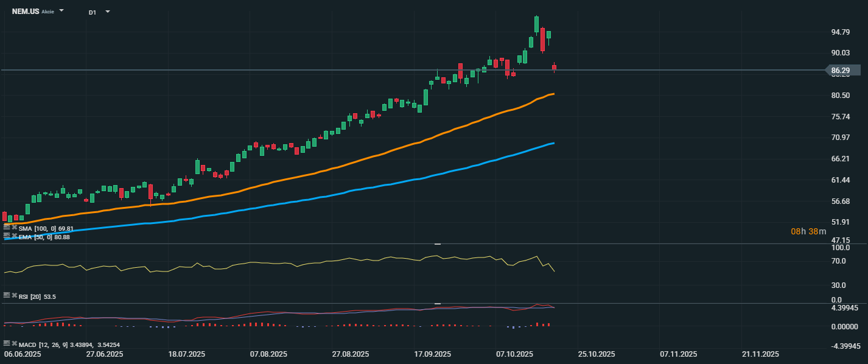Remove the SMA indicator with its X icon

(x=14, y=228)
